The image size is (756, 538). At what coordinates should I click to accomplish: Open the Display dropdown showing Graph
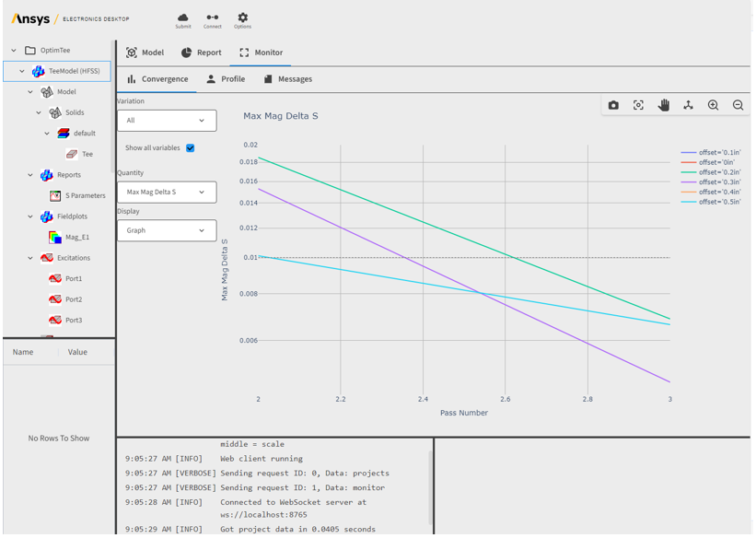(x=167, y=231)
